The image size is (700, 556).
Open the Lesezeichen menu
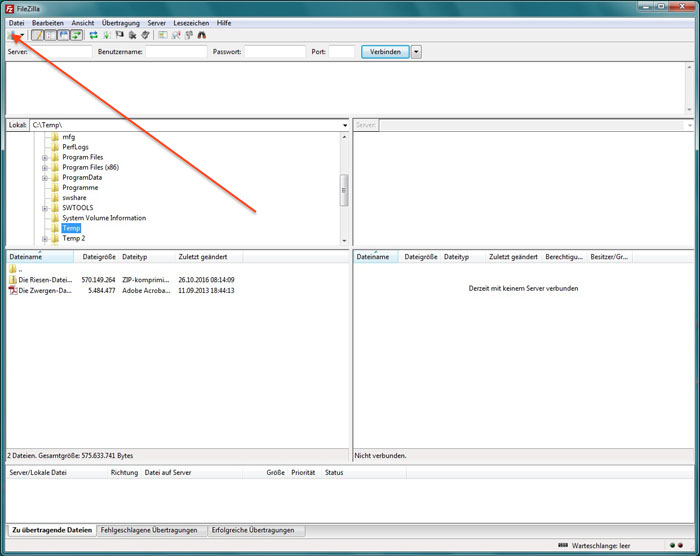(191, 23)
